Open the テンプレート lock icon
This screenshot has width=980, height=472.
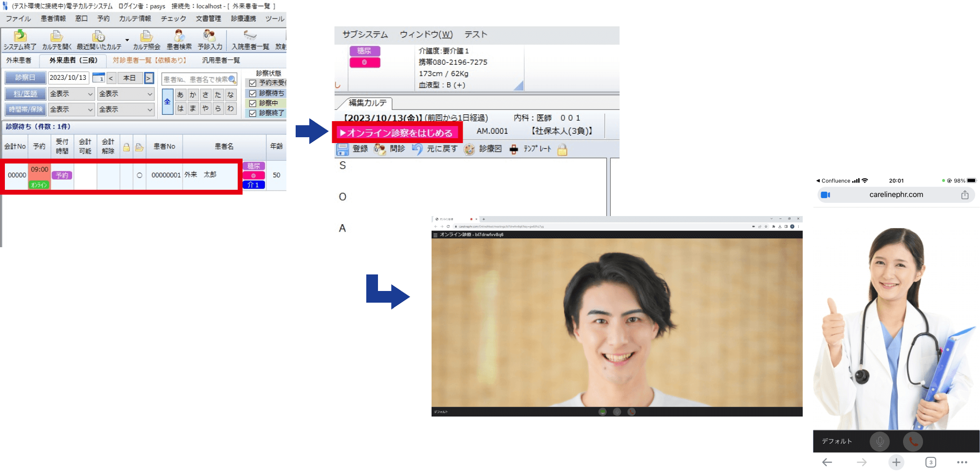click(x=563, y=149)
